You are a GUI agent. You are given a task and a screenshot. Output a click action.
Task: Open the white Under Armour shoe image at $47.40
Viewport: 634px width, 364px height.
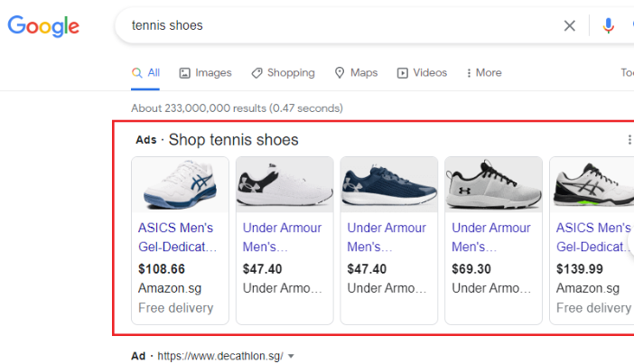(284, 184)
